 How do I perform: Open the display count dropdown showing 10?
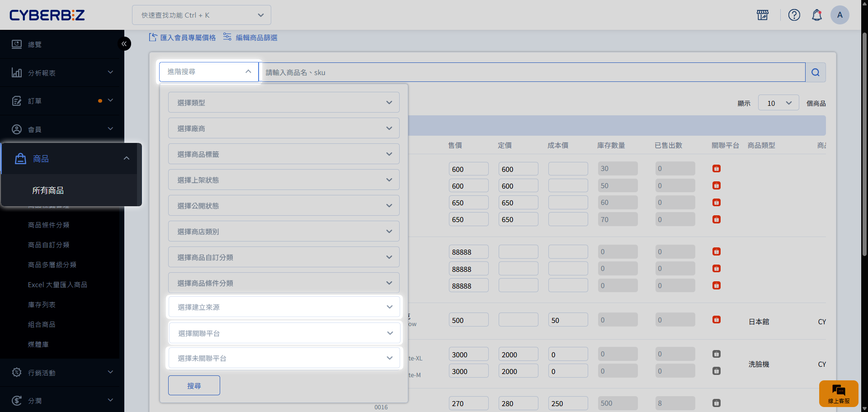coord(778,103)
